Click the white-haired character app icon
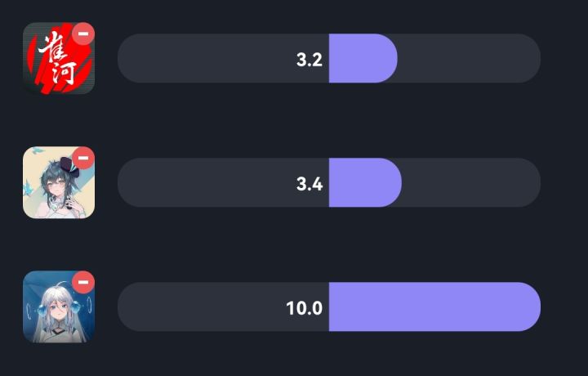The width and height of the screenshot is (588, 376). coord(56,309)
